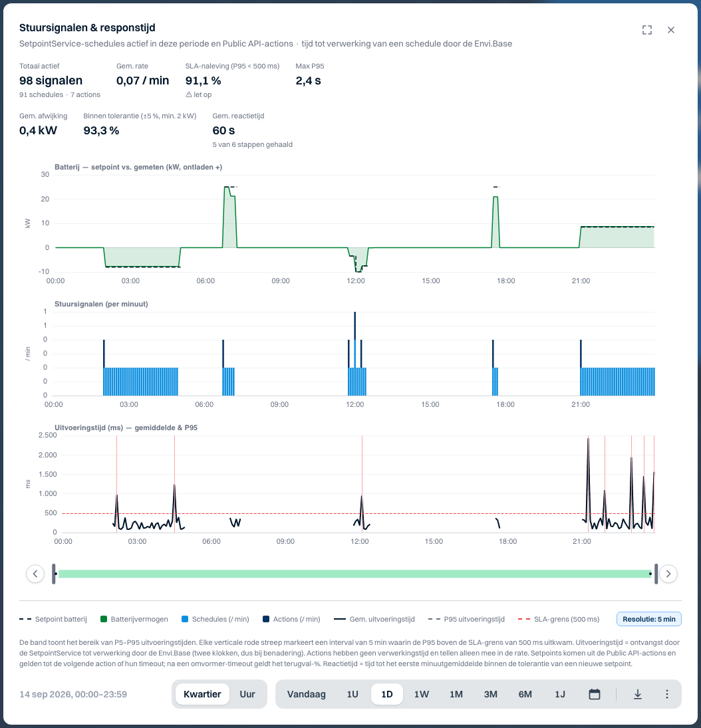
Task: Click the '60 s' reactietijd value
Action: [x=223, y=131]
